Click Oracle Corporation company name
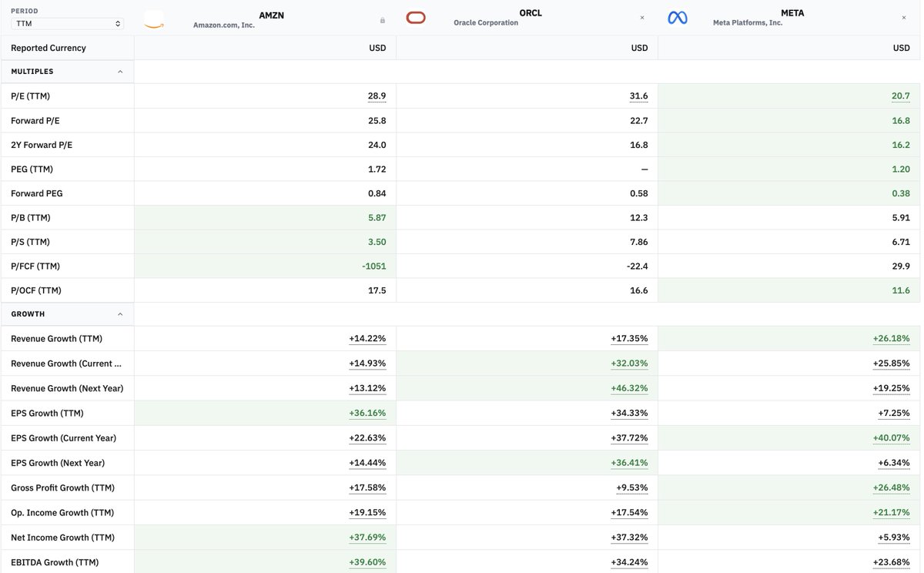 (x=486, y=23)
